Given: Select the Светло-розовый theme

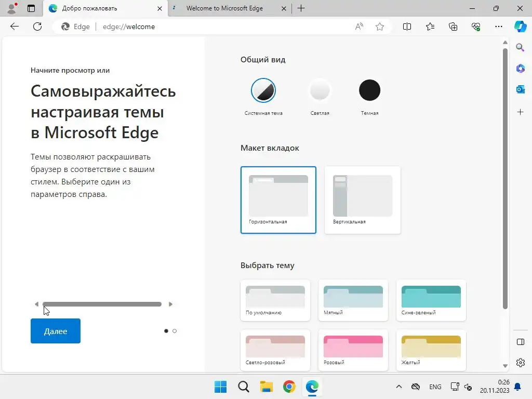Looking at the screenshot, I should 275,350.
